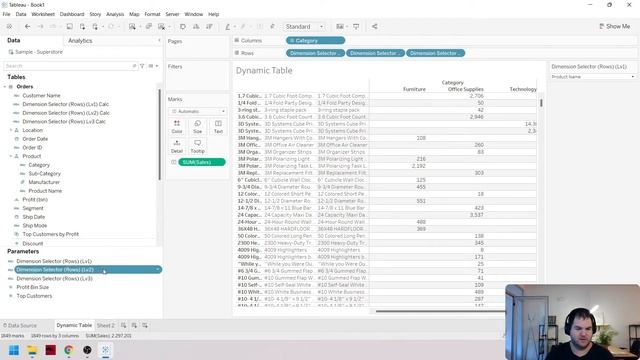Screen dimensions: 640x360
Task: Expand the Location hierarchy
Action: 11,130
